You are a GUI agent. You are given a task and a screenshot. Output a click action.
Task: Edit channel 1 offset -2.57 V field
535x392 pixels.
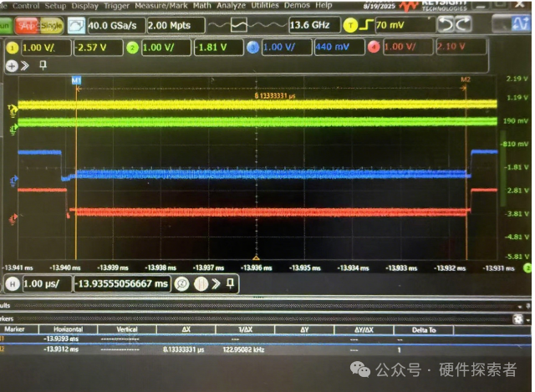(x=99, y=48)
